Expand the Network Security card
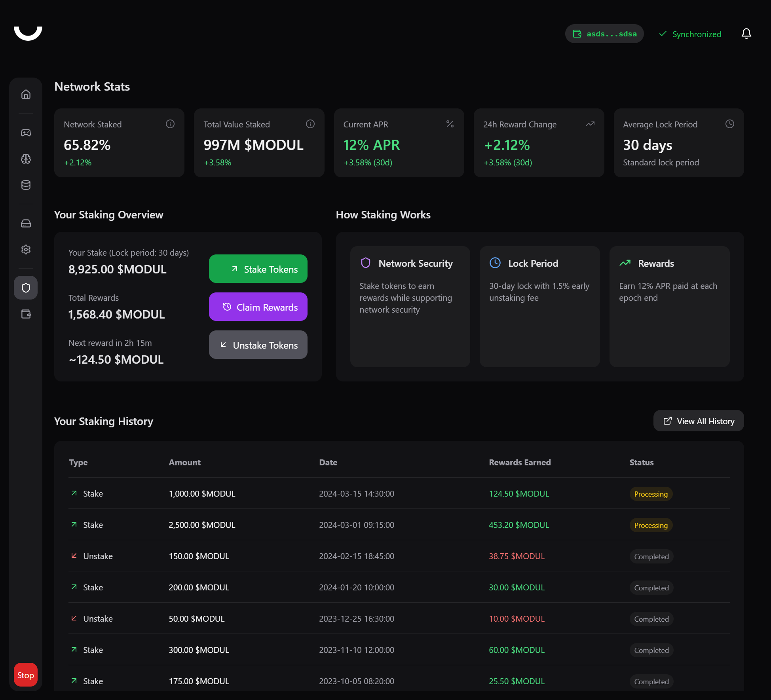This screenshot has width=771, height=700. (x=410, y=307)
